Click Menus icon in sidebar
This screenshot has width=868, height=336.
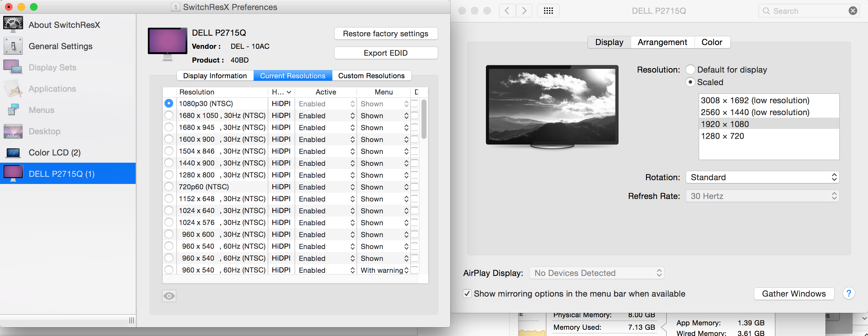coord(13,110)
